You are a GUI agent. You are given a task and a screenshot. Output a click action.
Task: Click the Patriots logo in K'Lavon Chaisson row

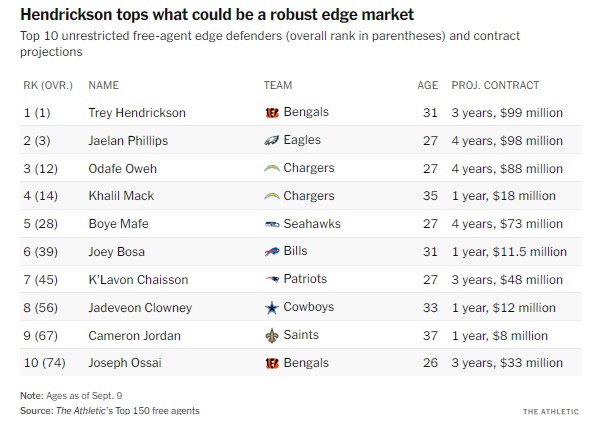pos(270,280)
